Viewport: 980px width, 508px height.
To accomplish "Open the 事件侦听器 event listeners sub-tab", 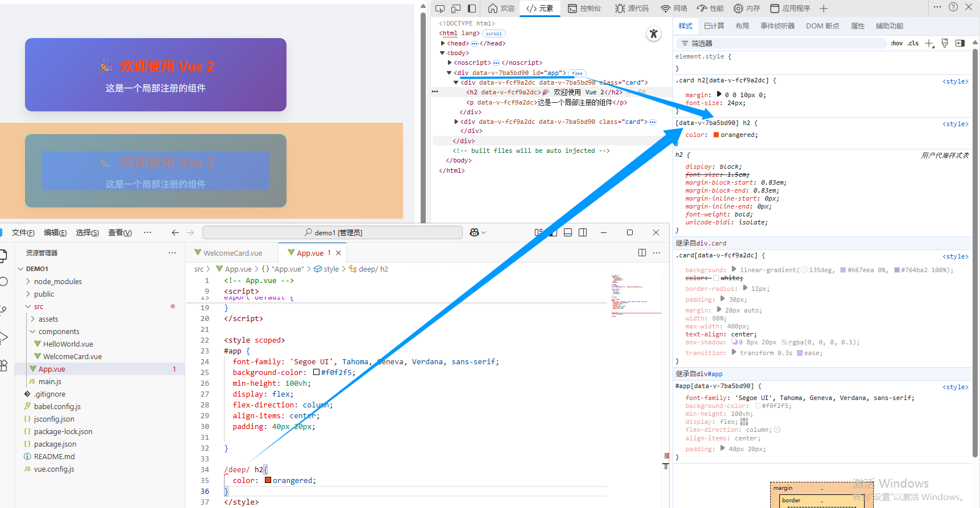I will [778, 26].
